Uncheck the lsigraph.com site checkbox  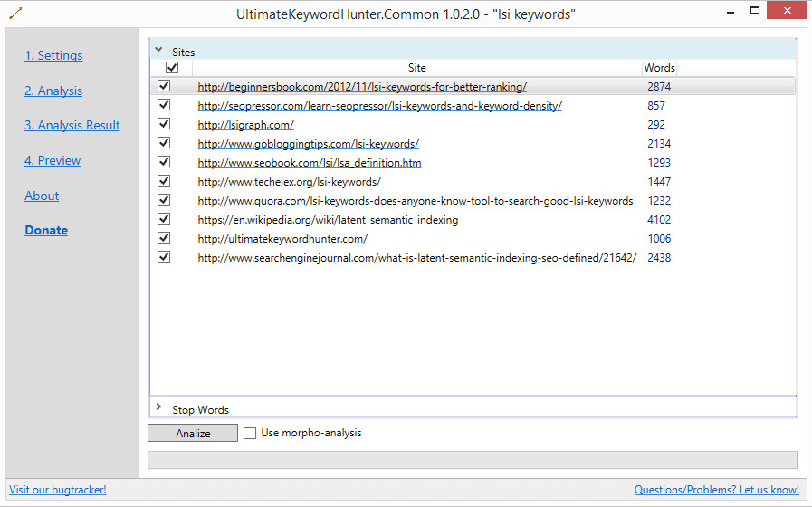point(164,124)
